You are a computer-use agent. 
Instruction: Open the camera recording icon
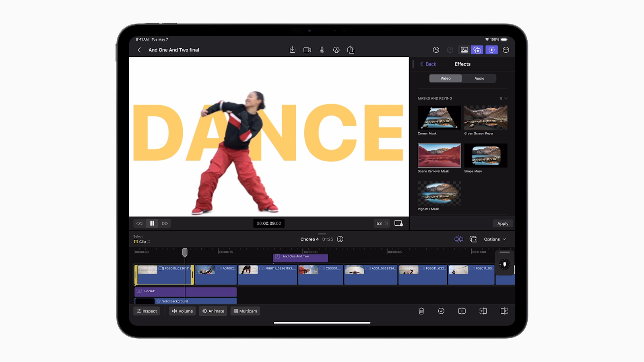click(x=307, y=50)
